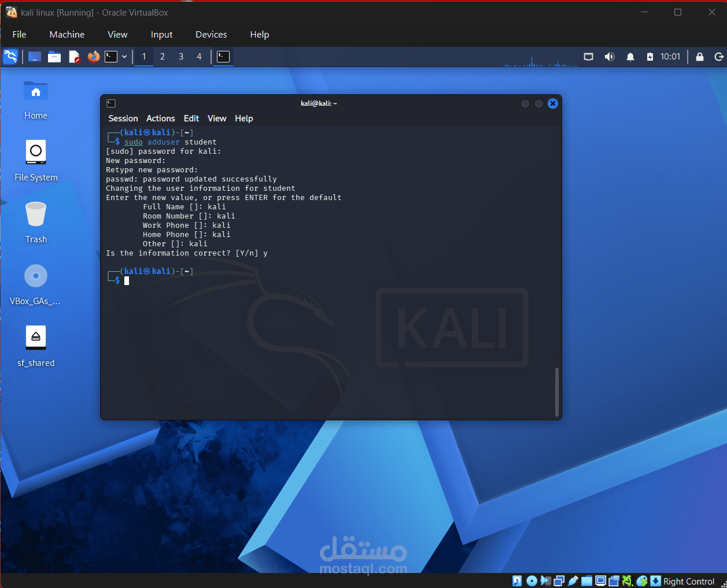
Task: Open the VirtualBox Machine menu
Action: pyautogui.click(x=67, y=35)
